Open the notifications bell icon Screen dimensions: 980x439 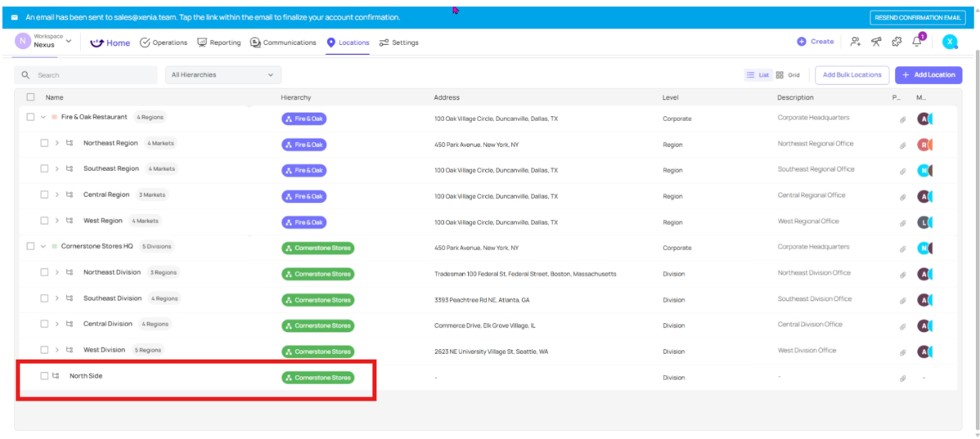[x=917, y=42]
